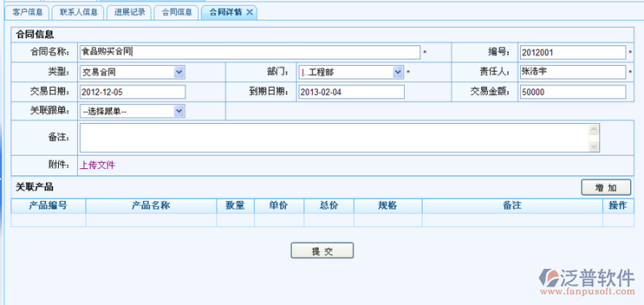This screenshot has width=644, height=305.
Task: Open the 关联跟单 dropdown
Action: (x=132, y=111)
